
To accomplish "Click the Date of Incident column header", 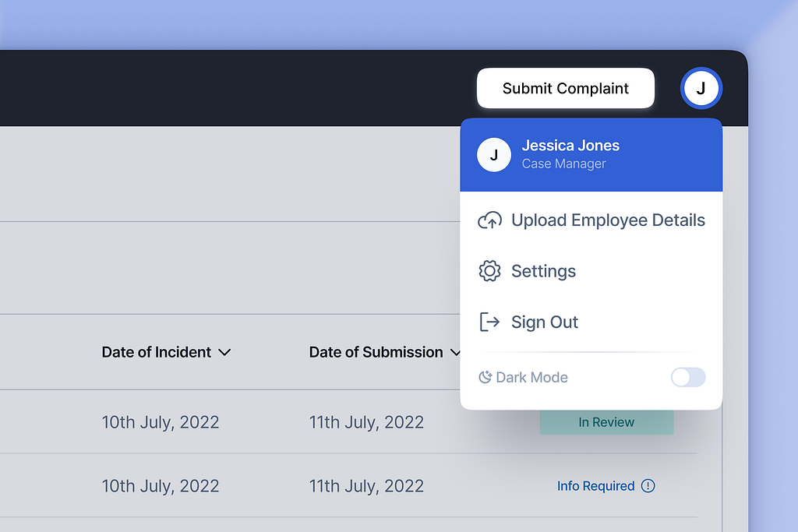I will (x=156, y=352).
